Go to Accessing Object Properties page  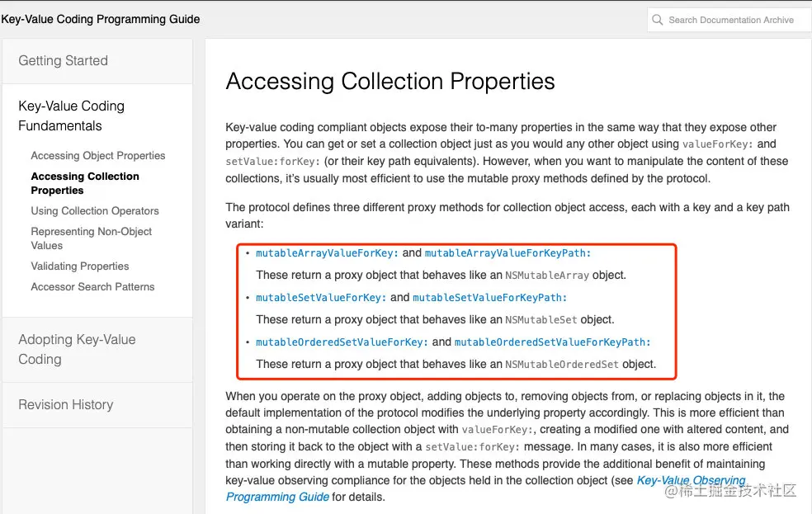98,156
